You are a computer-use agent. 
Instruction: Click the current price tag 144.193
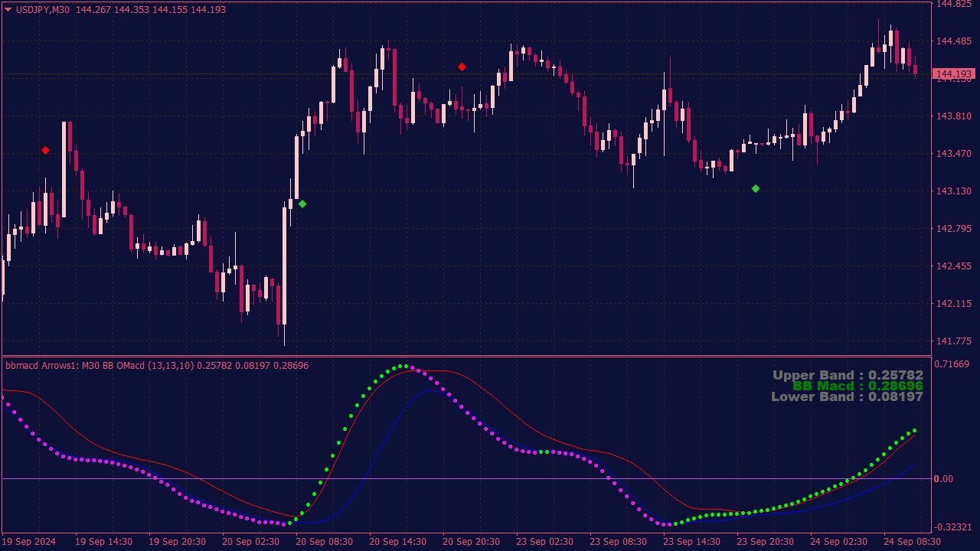(x=954, y=74)
